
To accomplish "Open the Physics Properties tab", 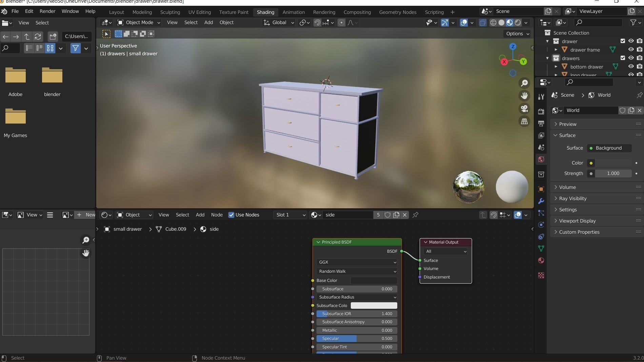I will (x=541, y=225).
